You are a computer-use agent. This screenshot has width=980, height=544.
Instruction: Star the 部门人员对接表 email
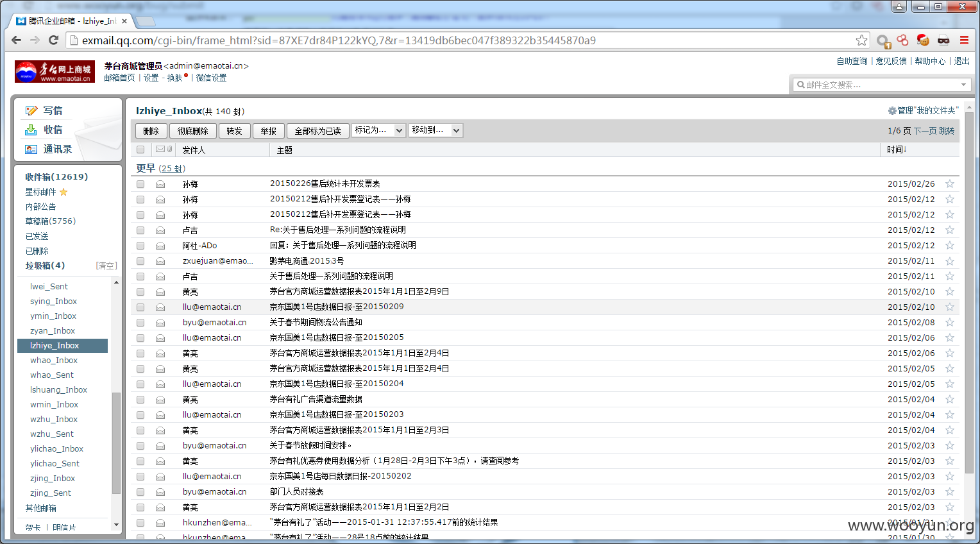(x=950, y=491)
